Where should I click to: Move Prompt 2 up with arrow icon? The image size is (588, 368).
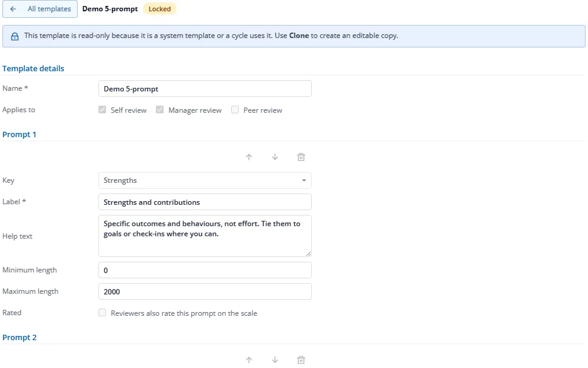tap(248, 360)
